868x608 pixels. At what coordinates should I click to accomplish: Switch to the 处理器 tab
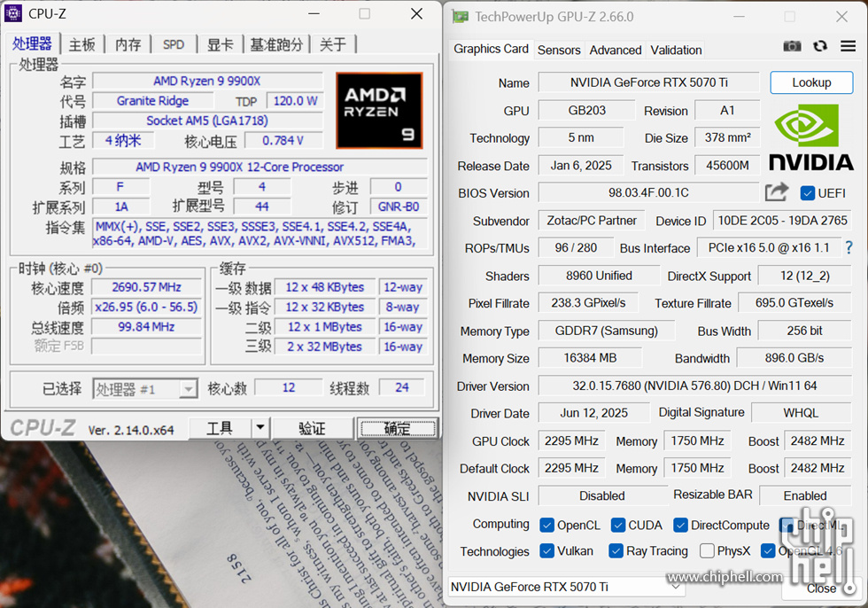(x=32, y=43)
